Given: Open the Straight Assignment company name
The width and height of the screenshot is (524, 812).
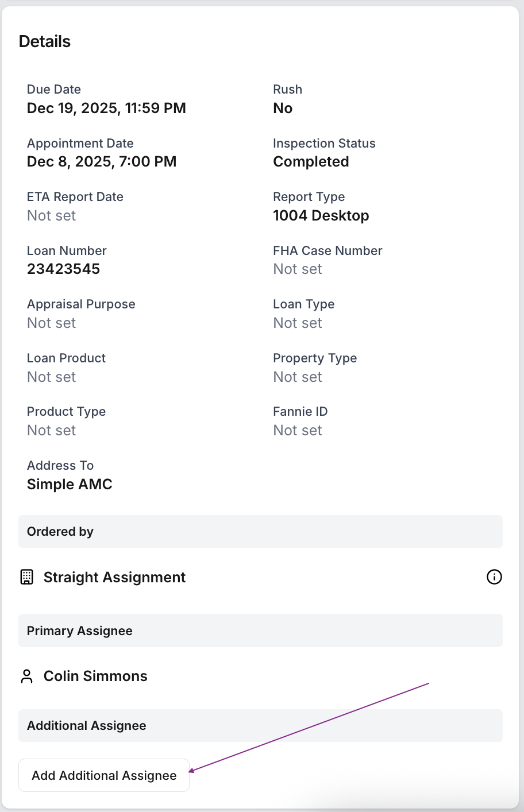Looking at the screenshot, I should click(x=114, y=577).
